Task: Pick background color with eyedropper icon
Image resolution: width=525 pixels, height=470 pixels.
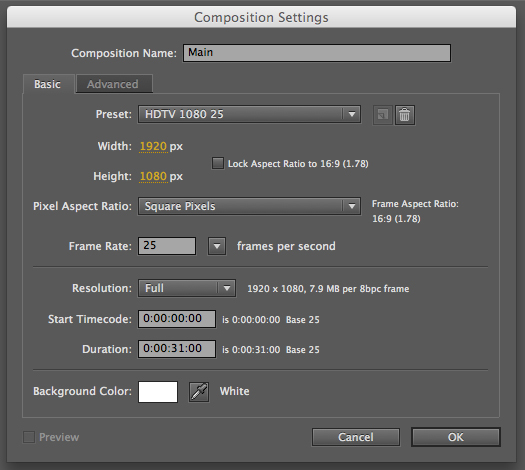Action: point(199,392)
